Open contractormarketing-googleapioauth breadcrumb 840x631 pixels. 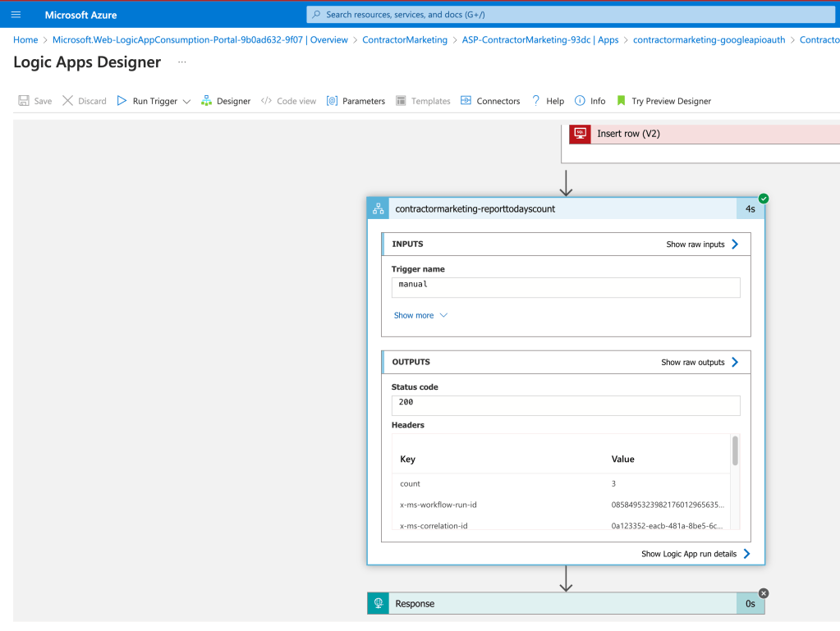(709, 39)
